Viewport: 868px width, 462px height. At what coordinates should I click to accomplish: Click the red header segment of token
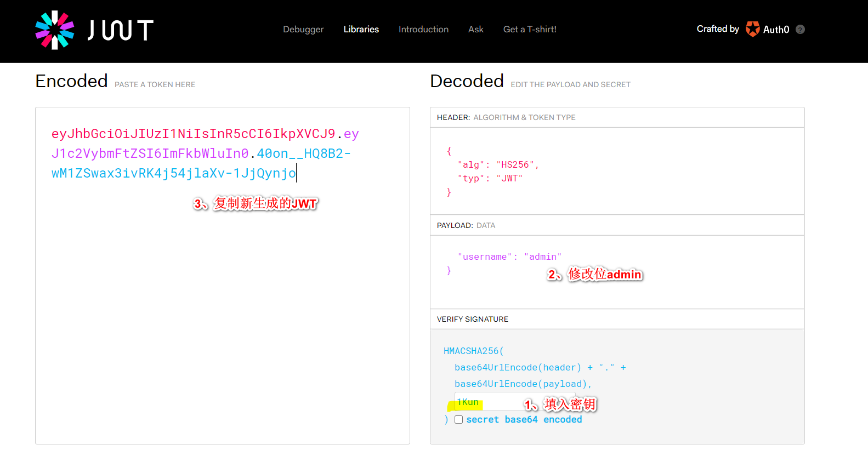[x=193, y=134]
